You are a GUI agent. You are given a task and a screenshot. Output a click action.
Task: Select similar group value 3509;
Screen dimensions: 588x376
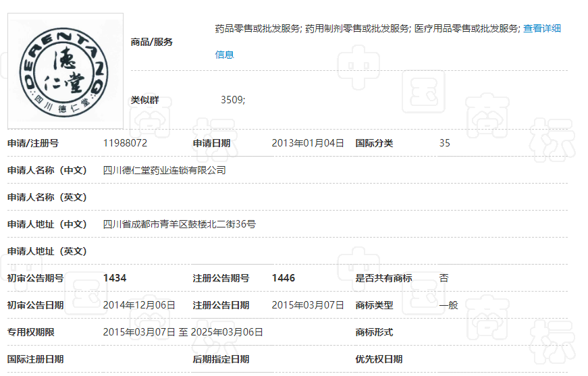(233, 100)
